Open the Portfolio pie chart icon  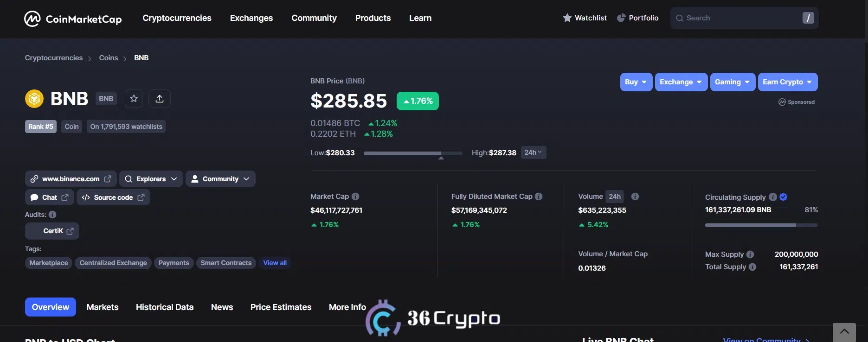click(x=621, y=18)
